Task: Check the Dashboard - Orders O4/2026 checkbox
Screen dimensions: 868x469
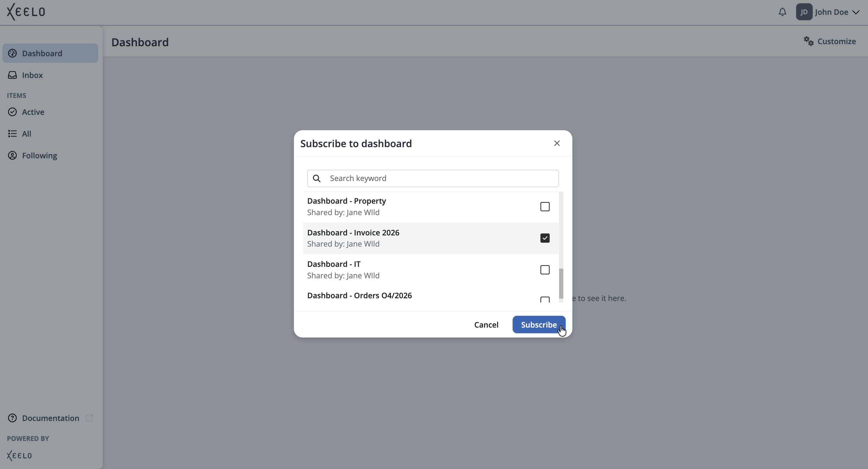Action: pyautogui.click(x=545, y=299)
